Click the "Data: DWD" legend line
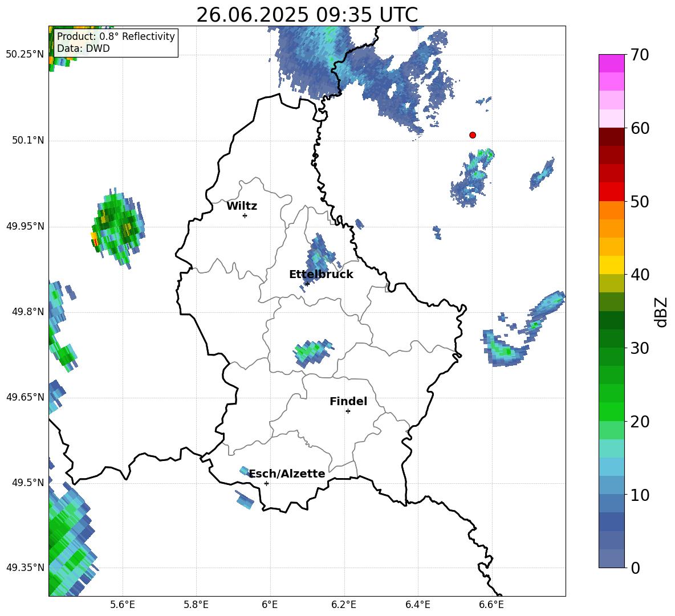The width and height of the screenshot is (675, 616). 83,48
